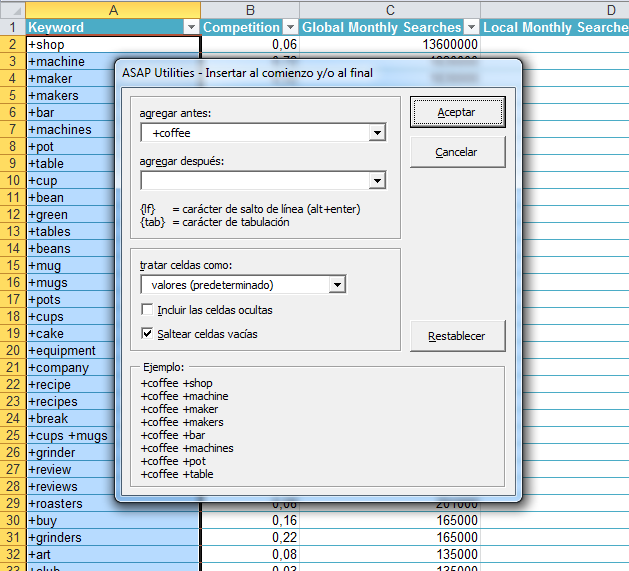This screenshot has width=629, height=571.
Task: Open the 'agregar después' dropdown arrow
Action: 377,181
